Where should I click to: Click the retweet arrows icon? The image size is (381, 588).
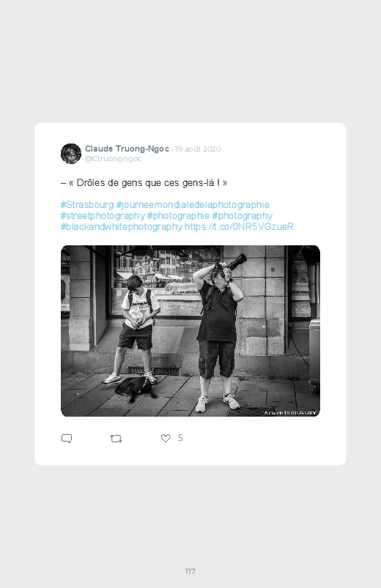point(116,439)
